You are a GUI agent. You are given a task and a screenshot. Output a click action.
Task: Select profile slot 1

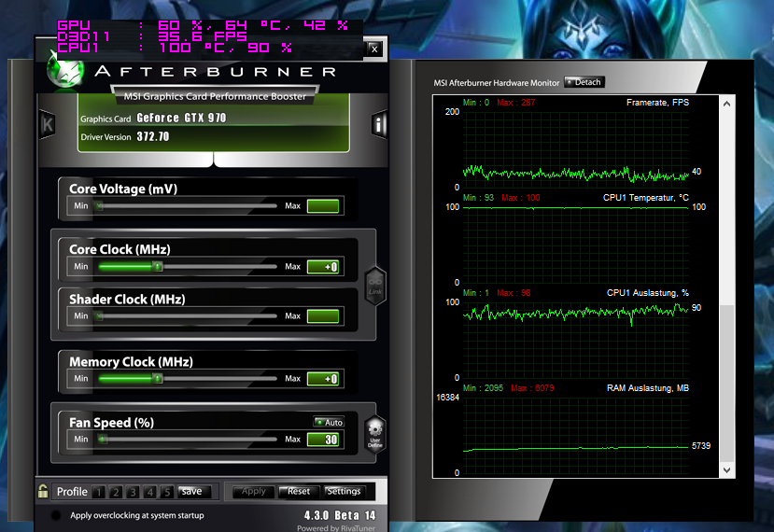tap(99, 492)
